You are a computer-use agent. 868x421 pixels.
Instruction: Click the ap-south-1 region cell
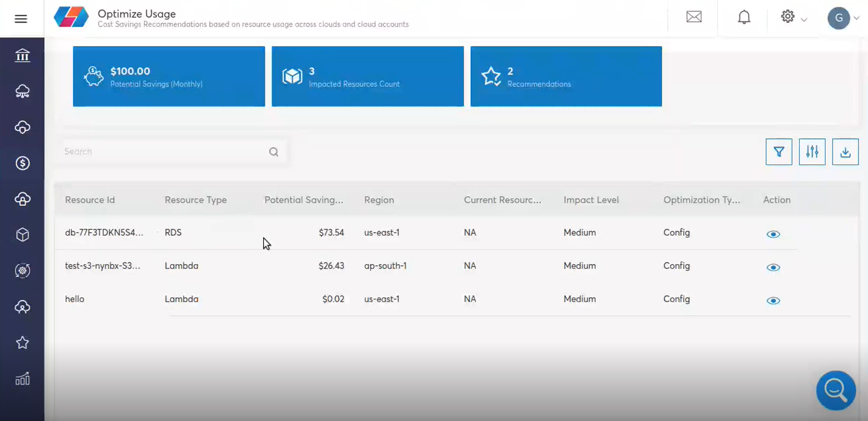point(385,266)
